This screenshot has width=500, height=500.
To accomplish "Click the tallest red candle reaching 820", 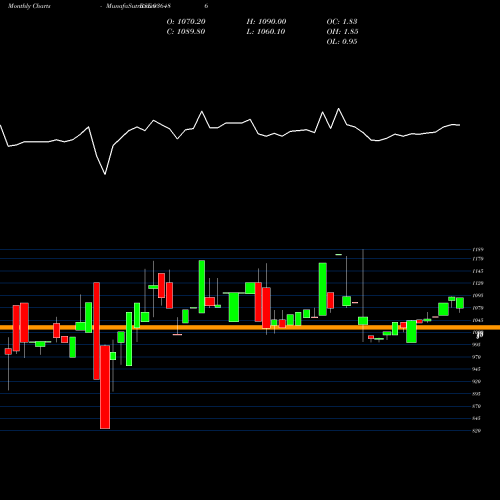I will (105, 387).
